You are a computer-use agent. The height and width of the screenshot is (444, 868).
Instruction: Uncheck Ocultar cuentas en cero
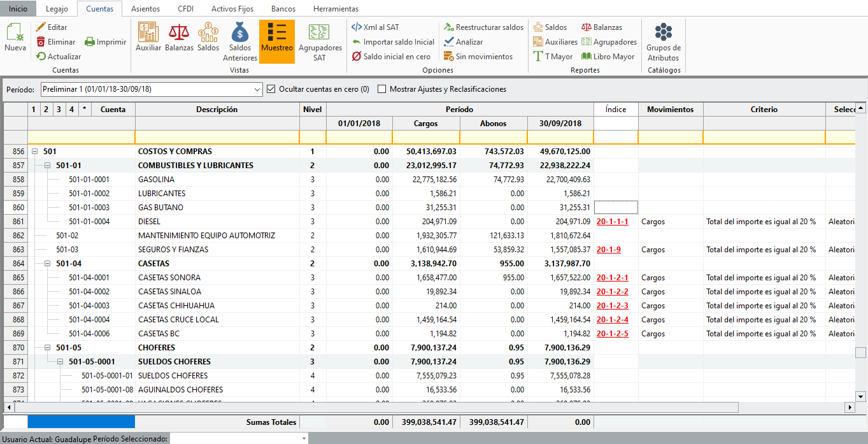pos(271,89)
